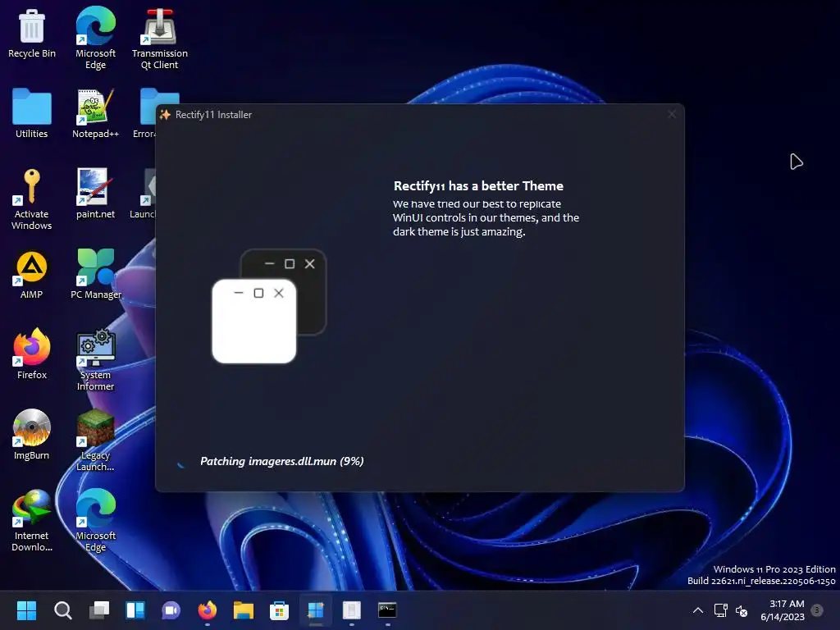Screen dimensions: 840x630
Task: Launch Firefox desktop shortcut
Action: click(x=32, y=354)
